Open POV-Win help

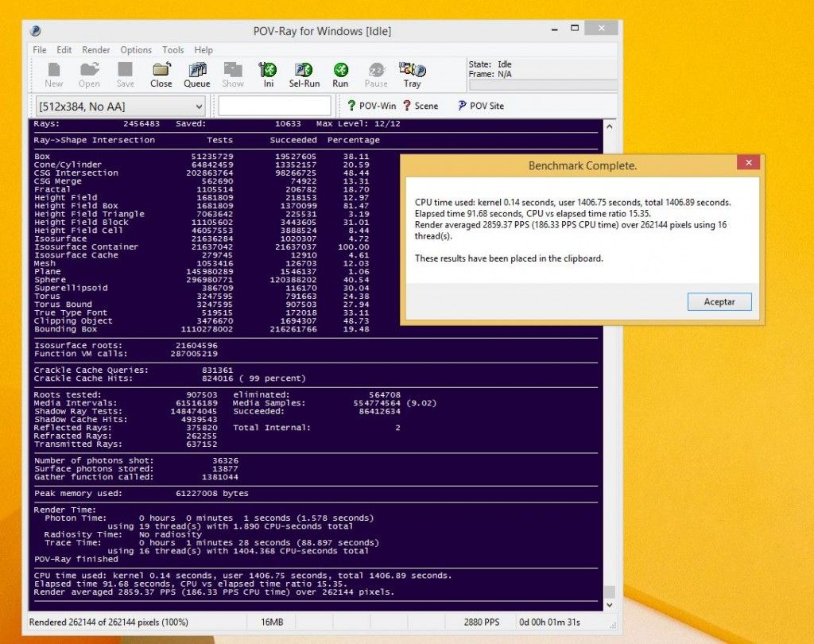coord(371,106)
